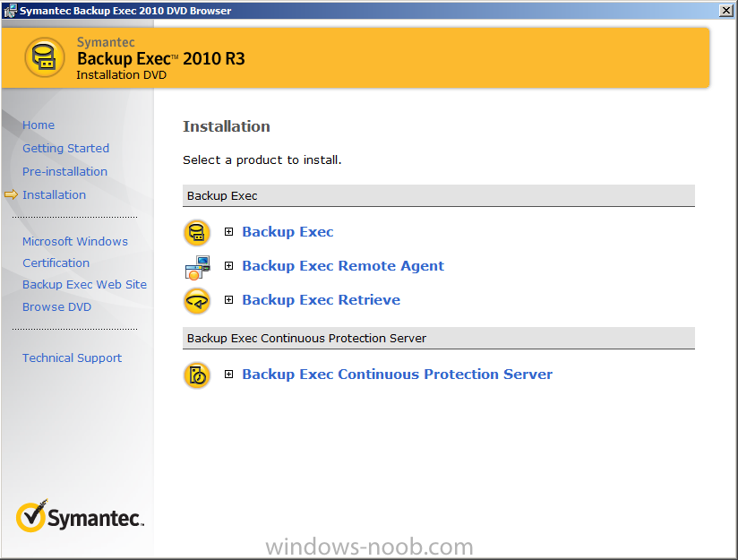Screen dimensions: 738x560
Task: Click the Backup Exec product icon
Action: 197,232
